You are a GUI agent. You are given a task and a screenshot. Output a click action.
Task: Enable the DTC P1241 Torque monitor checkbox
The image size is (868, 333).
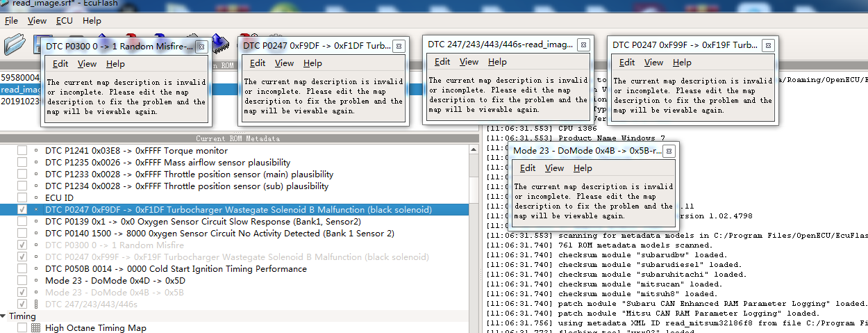(22, 150)
